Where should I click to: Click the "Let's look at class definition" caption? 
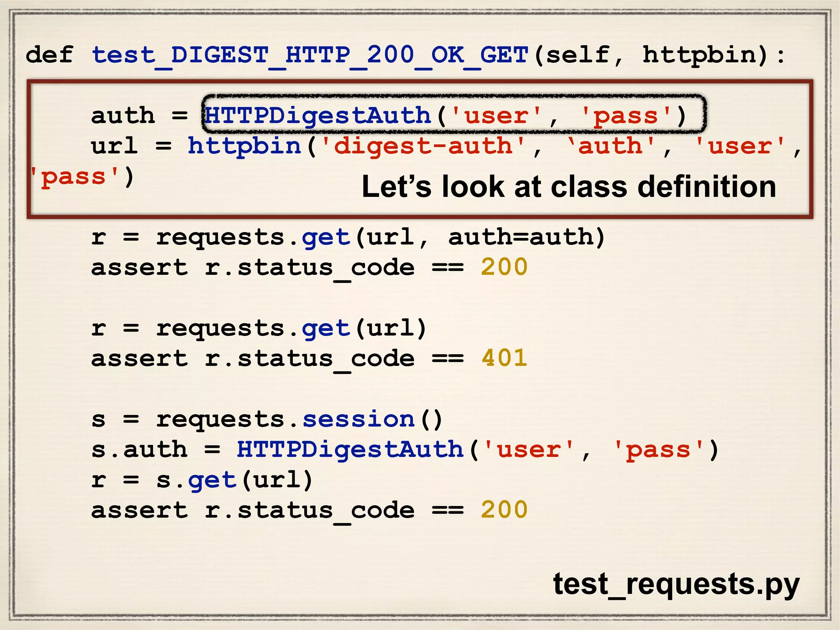(568, 187)
